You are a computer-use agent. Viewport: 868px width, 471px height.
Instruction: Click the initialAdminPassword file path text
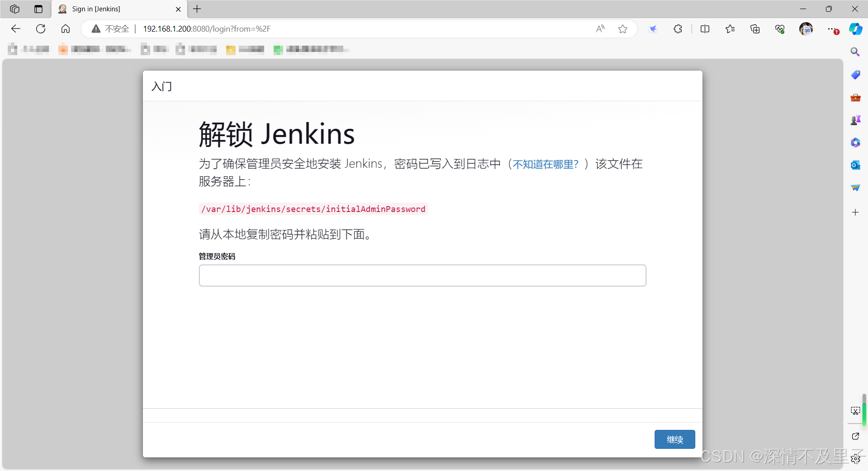click(x=313, y=209)
